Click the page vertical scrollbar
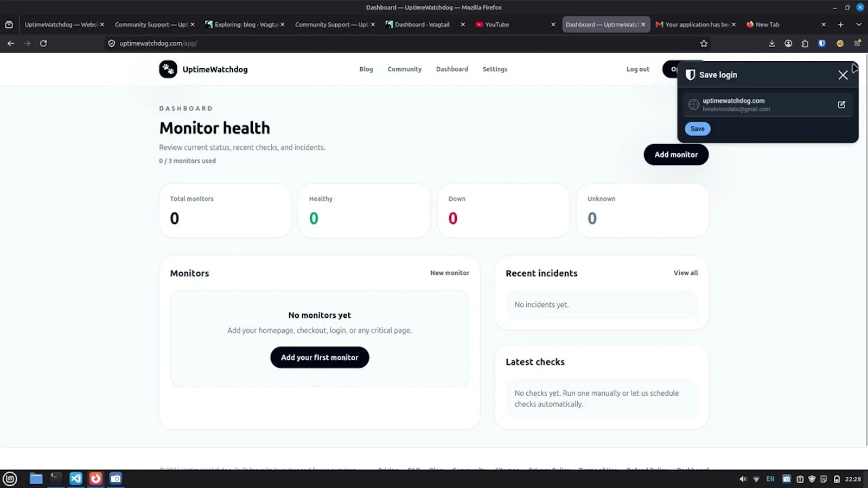This screenshot has width=868, height=488. pos(866,249)
